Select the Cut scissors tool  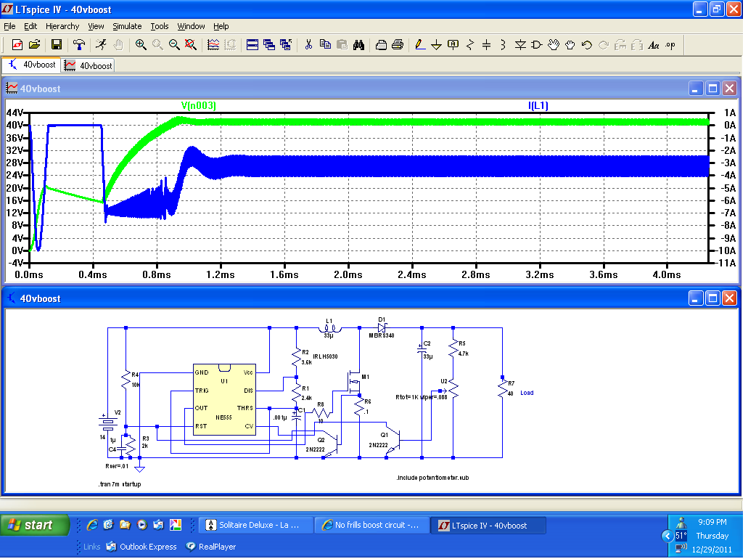[x=308, y=45]
